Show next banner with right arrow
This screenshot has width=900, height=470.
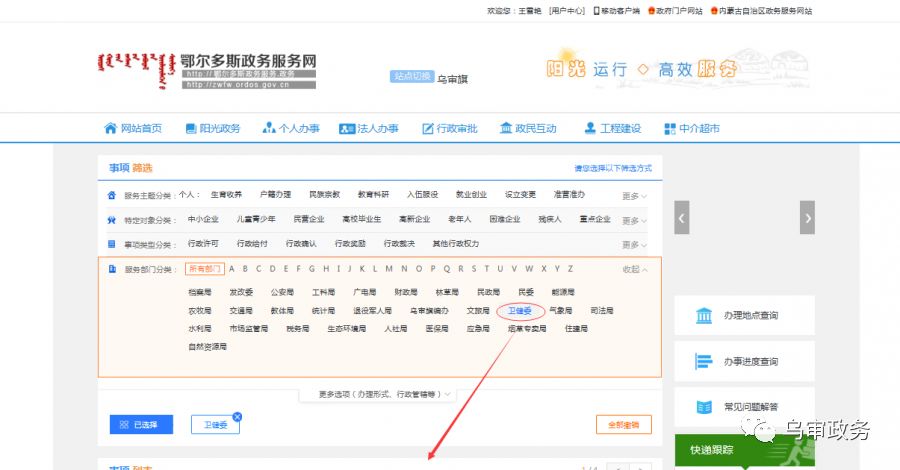click(x=808, y=217)
